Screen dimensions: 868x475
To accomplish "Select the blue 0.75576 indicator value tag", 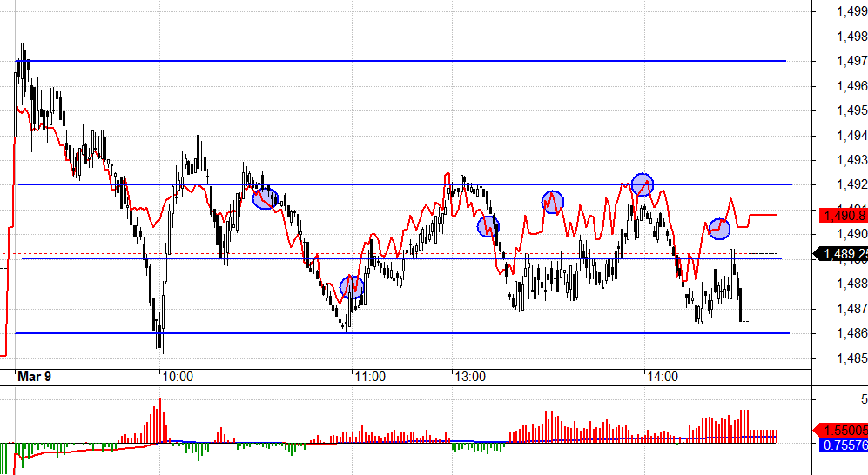I will [842, 445].
